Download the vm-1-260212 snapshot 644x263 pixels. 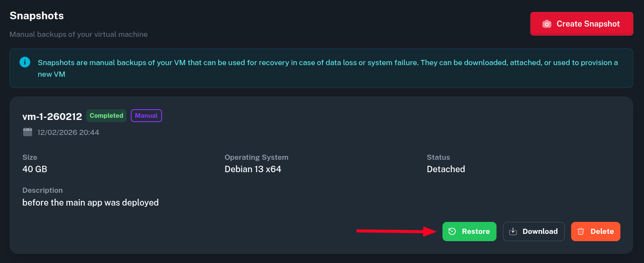pos(533,231)
